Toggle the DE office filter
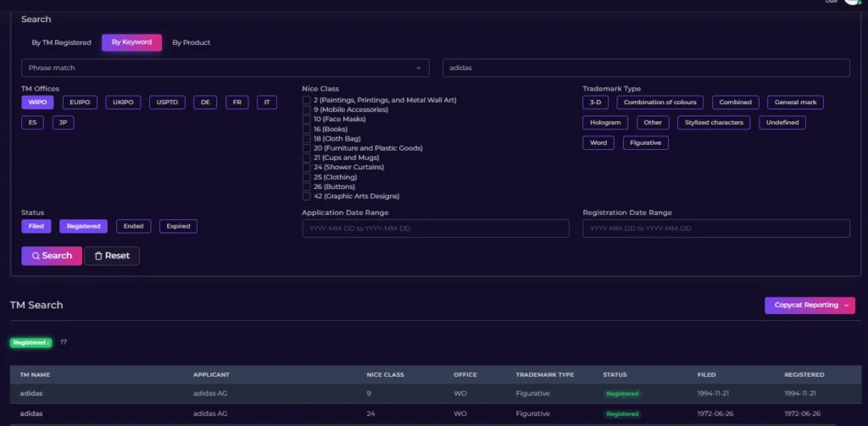The width and height of the screenshot is (868, 426). tap(205, 102)
